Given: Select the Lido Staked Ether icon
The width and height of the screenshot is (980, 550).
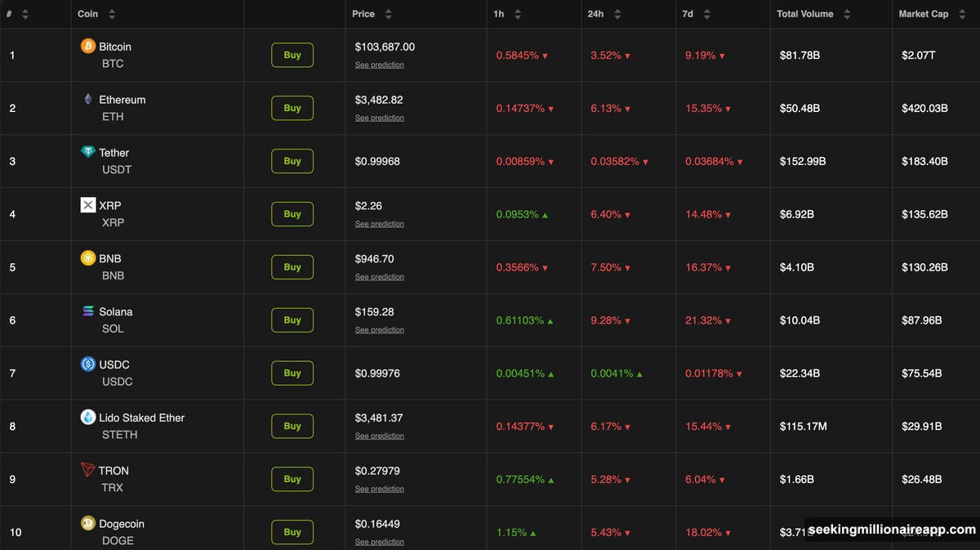Looking at the screenshot, I should [87, 418].
